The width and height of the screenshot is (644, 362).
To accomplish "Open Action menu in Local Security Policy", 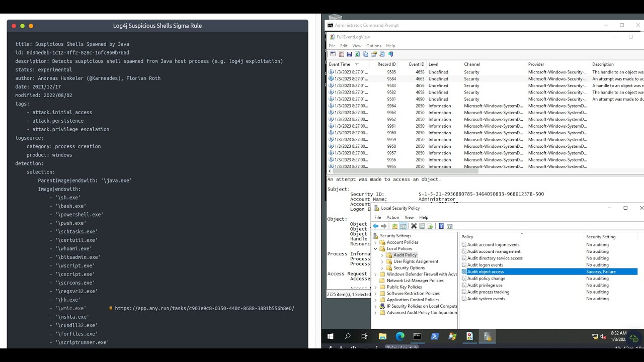I will pyautogui.click(x=393, y=217).
